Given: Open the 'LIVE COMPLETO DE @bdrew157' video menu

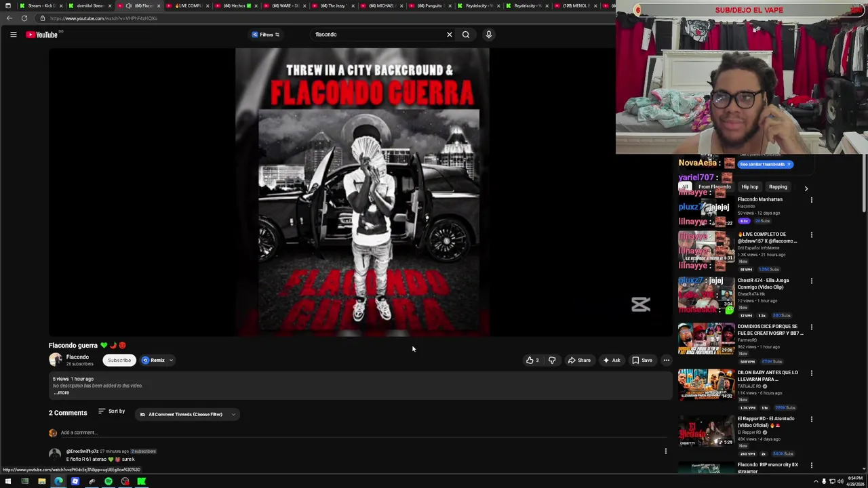Looking at the screenshot, I should click(x=811, y=235).
